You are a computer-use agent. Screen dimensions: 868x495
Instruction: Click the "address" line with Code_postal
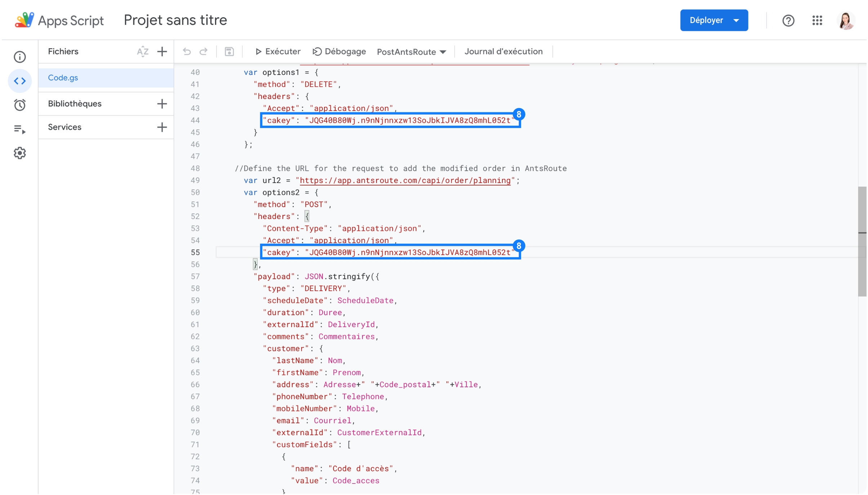(377, 385)
